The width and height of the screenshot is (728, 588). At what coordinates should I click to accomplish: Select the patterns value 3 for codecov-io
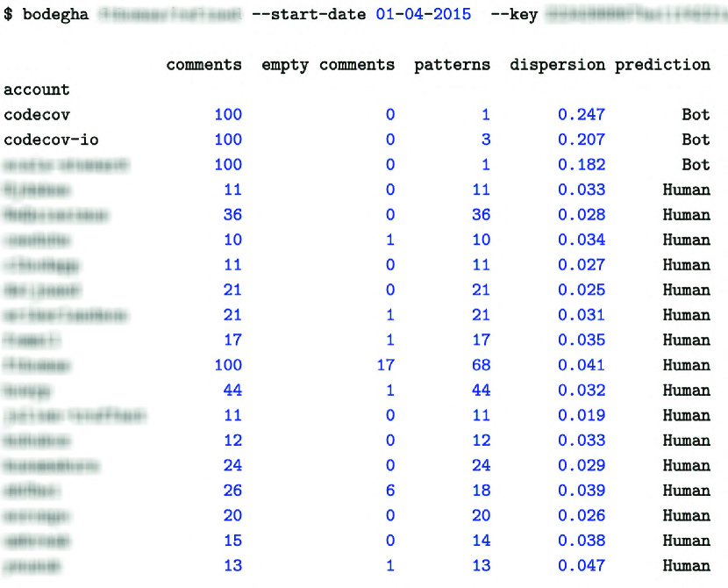485,140
